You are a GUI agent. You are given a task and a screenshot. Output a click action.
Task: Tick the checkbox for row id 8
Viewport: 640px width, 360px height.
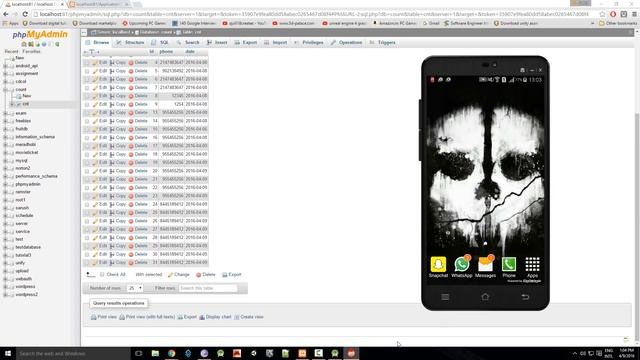tap(87, 96)
